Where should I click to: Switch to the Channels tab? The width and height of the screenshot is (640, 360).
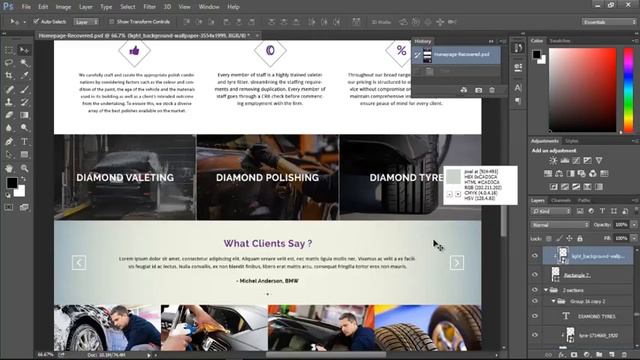560,200
